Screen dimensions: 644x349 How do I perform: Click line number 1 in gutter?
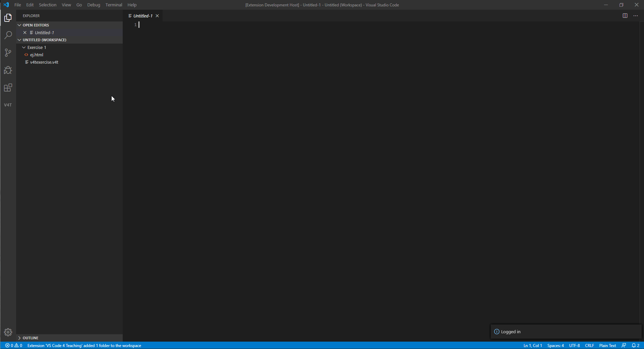(x=135, y=24)
